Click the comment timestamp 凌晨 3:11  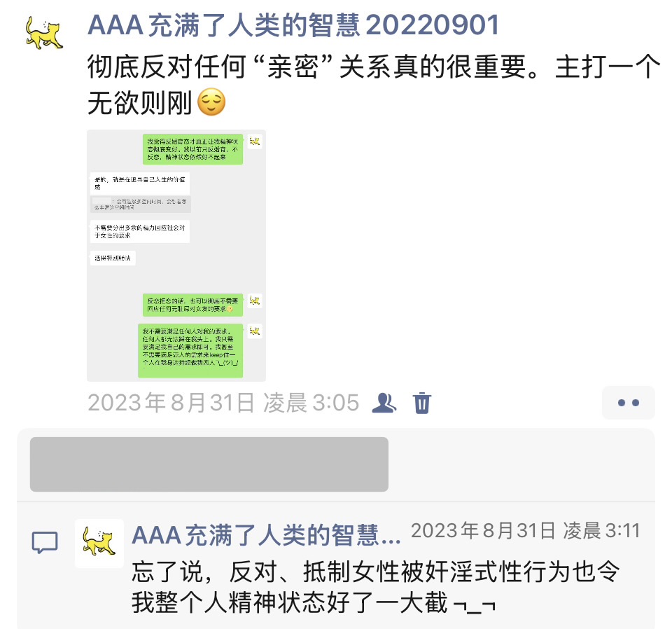tap(602, 531)
